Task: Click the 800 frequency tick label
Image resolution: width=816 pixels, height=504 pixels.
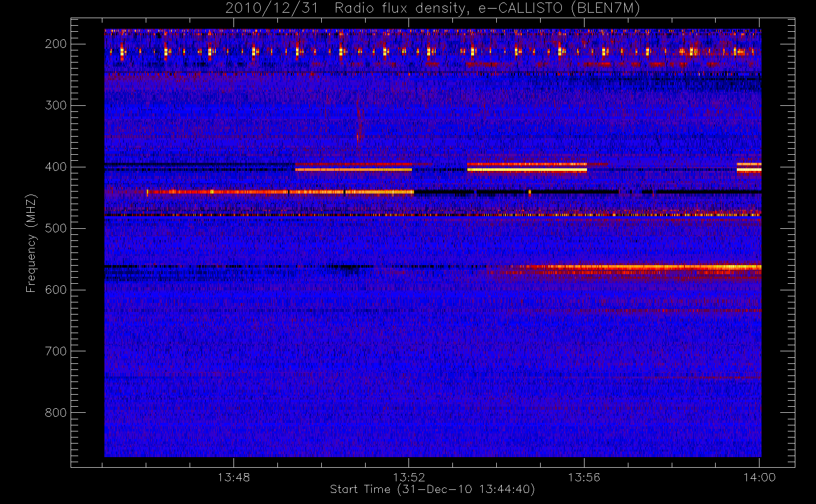Action: 55,413
